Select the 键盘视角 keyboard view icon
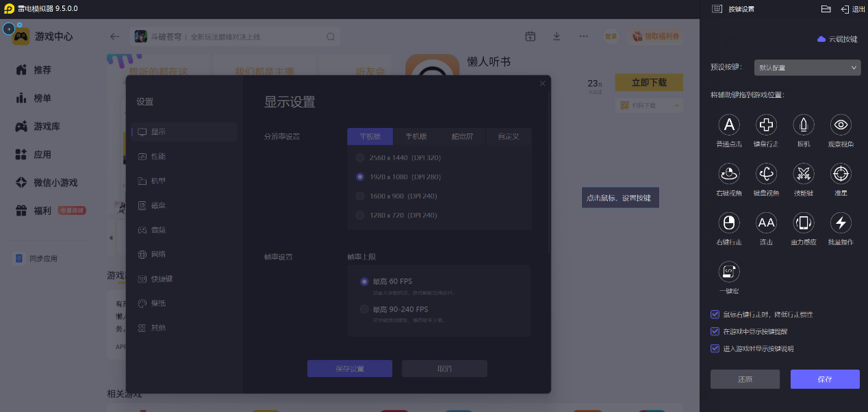This screenshot has height=412, width=868. tap(766, 174)
